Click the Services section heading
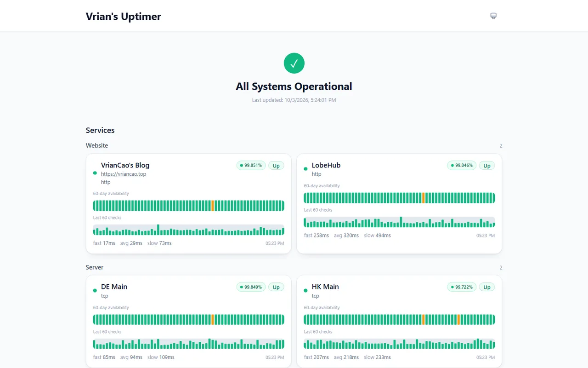Screen dimensions: 588x368 tap(100, 130)
